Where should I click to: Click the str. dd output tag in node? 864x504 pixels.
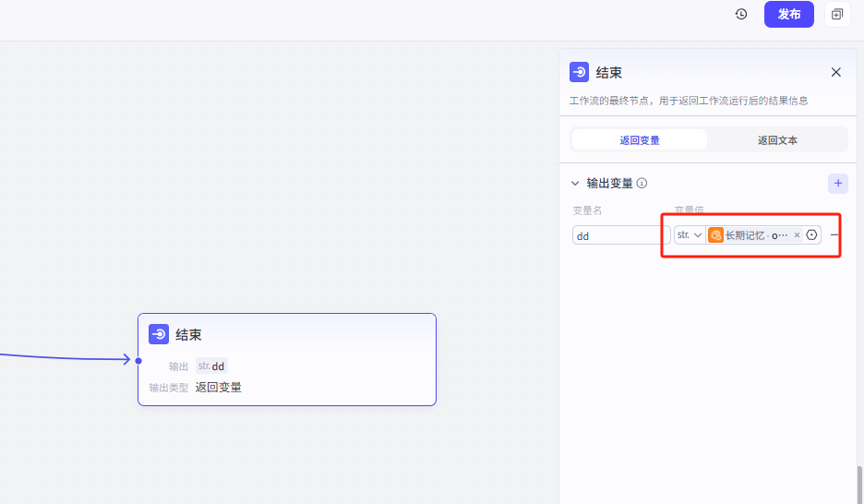click(x=211, y=366)
